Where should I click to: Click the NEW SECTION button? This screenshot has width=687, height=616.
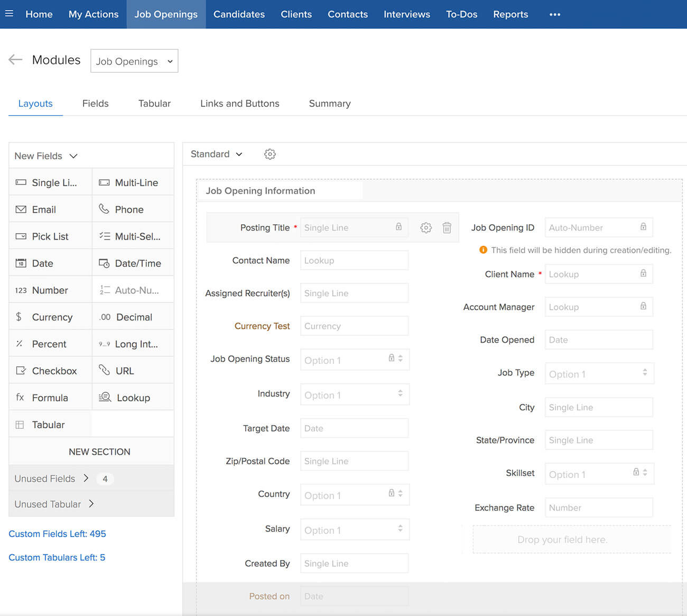point(99,452)
